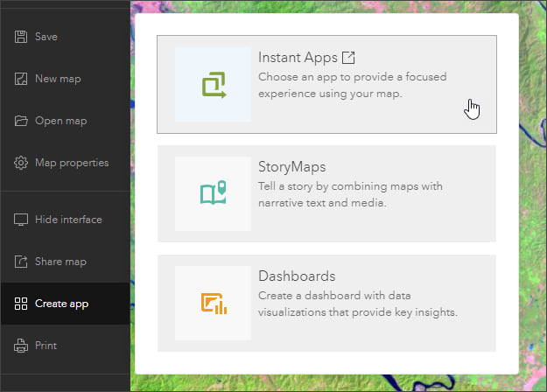
Task: Click the Hide interface monitor icon
Action: pyautogui.click(x=21, y=220)
